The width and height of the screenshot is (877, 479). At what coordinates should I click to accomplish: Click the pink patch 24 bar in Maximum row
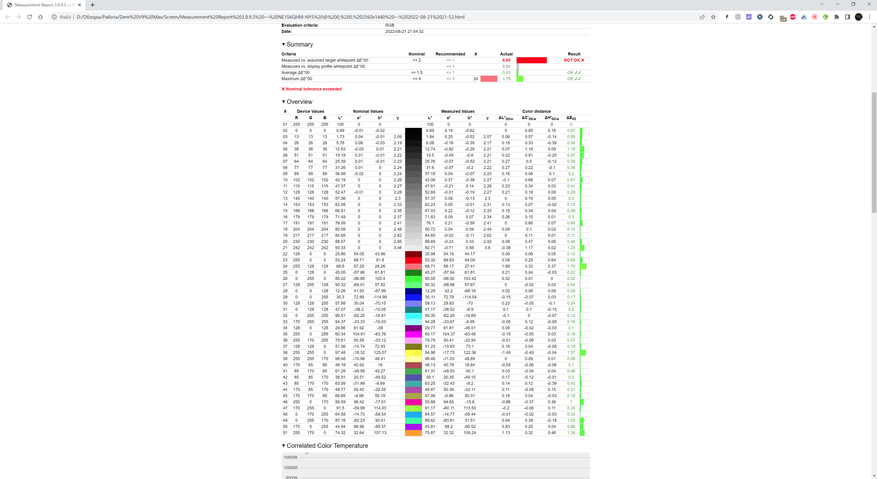[488, 79]
